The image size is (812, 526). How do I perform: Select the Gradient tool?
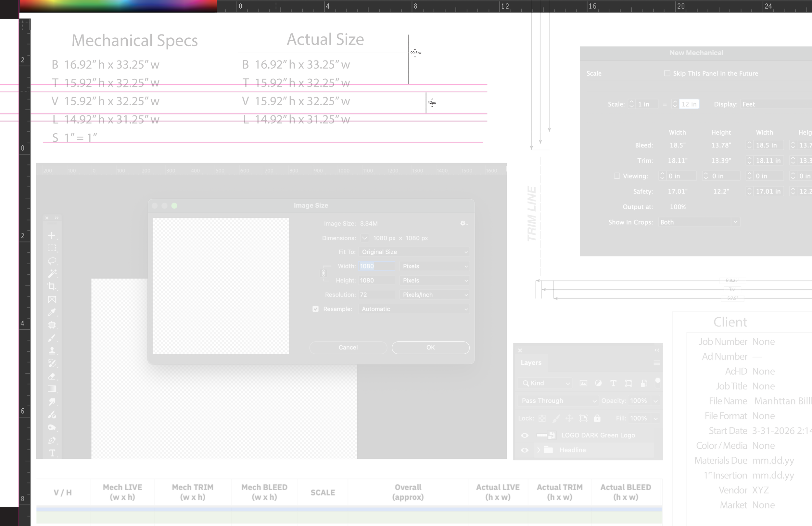[52, 389]
